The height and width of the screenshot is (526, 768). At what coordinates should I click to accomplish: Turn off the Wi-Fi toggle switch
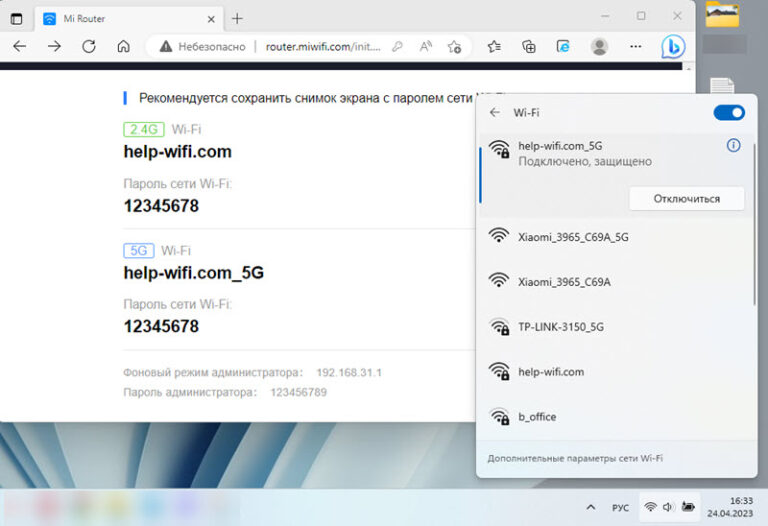tap(729, 113)
